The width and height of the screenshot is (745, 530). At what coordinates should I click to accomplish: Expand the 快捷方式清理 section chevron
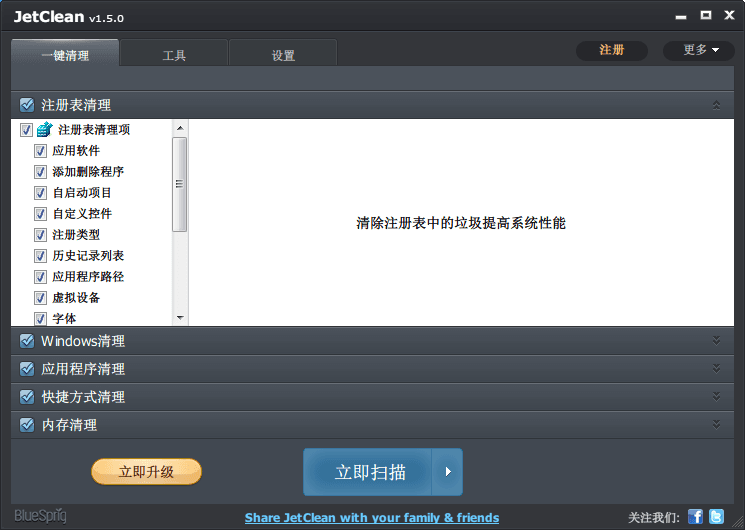(x=716, y=396)
